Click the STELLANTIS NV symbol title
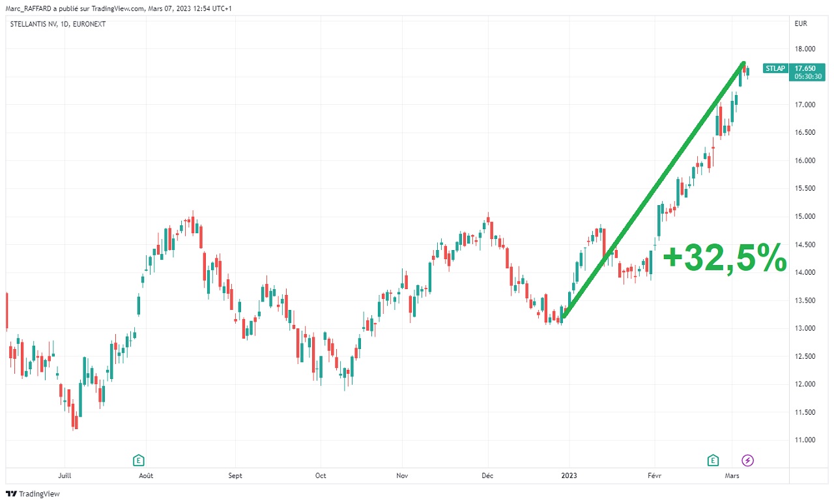Image resolution: width=834 pixels, height=504 pixels. tap(58, 24)
